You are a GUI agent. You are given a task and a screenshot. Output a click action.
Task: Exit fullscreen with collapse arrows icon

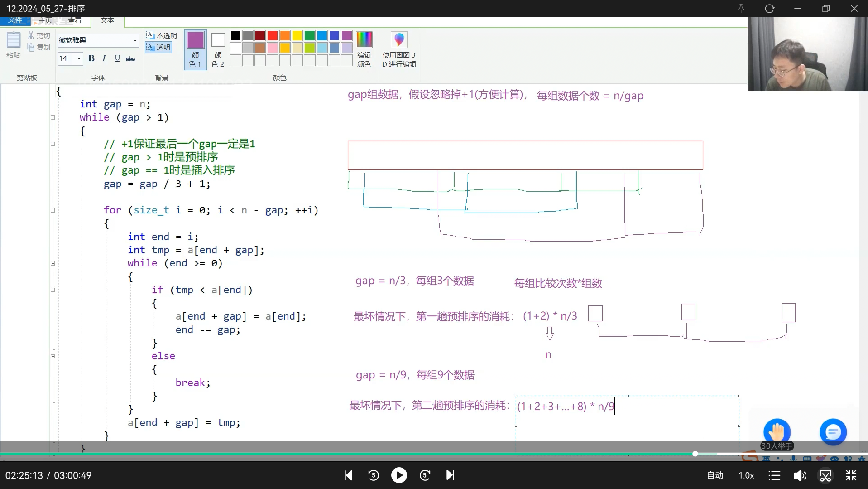851,475
